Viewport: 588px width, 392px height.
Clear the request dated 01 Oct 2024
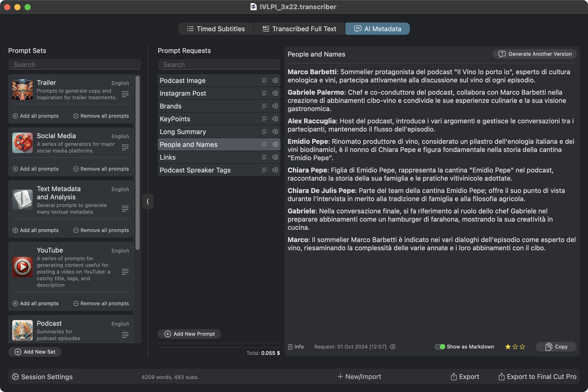[392, 347]
